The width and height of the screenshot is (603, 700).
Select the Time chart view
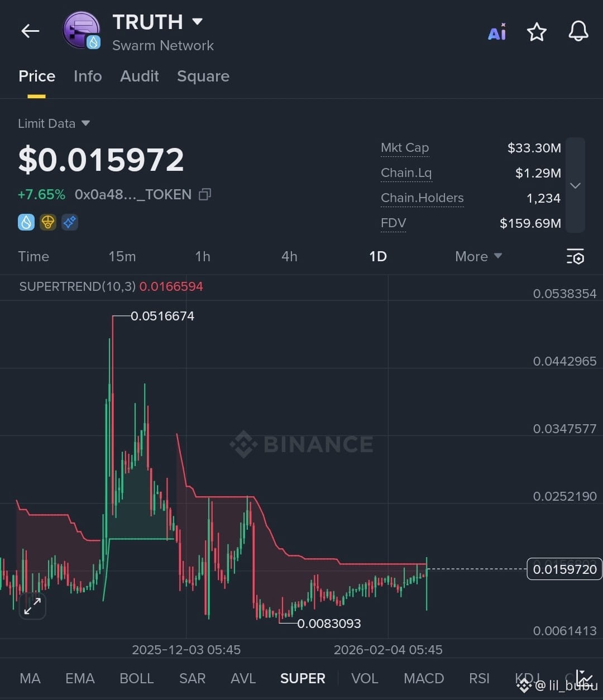[33, 256]
